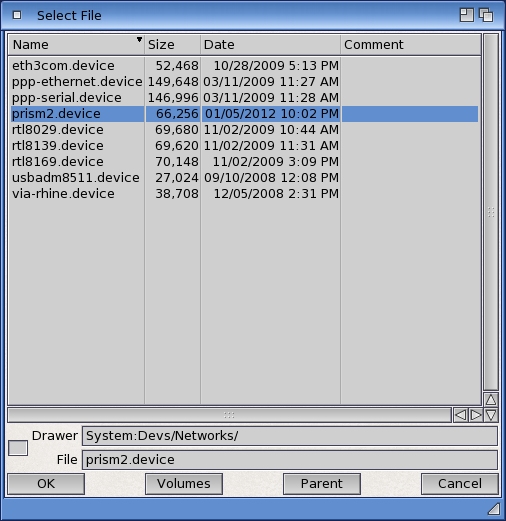
Task: Click the scroll up arrow
Action: pyautogui.click(x=491, y=399)
